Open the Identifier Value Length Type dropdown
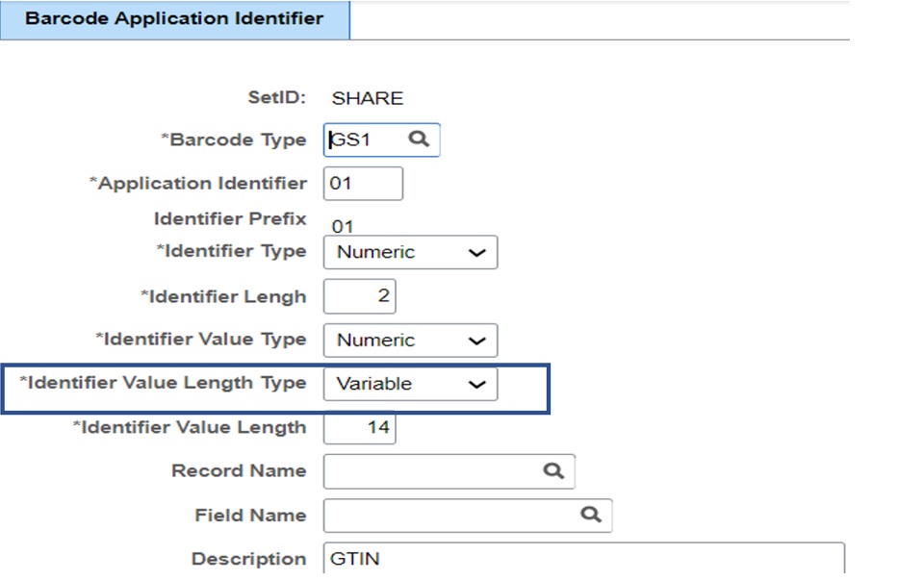The image size is (924, 581). pos(479,384)
